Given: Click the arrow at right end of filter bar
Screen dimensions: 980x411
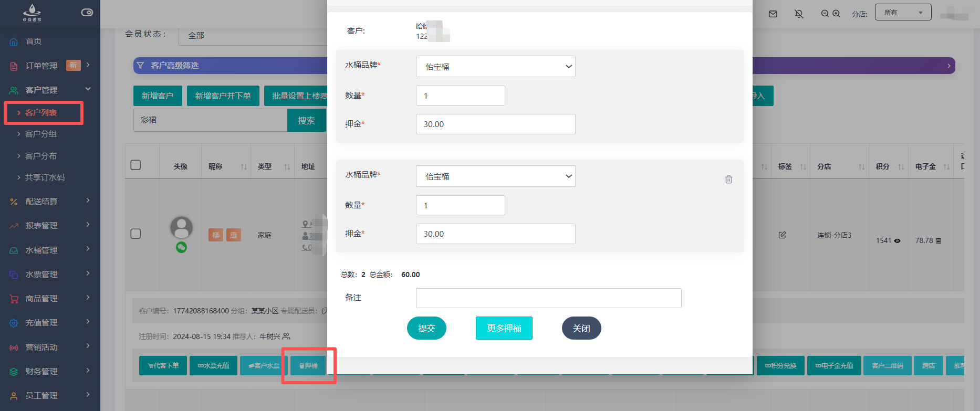Looking at the screenshot, I should (948, 66).
